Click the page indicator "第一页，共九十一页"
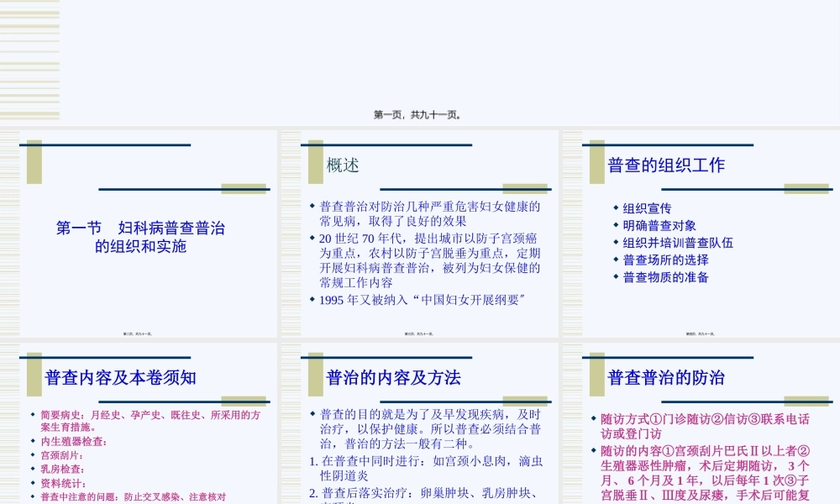Viewport: 840px width, 504px height. [x=420, y=115]
